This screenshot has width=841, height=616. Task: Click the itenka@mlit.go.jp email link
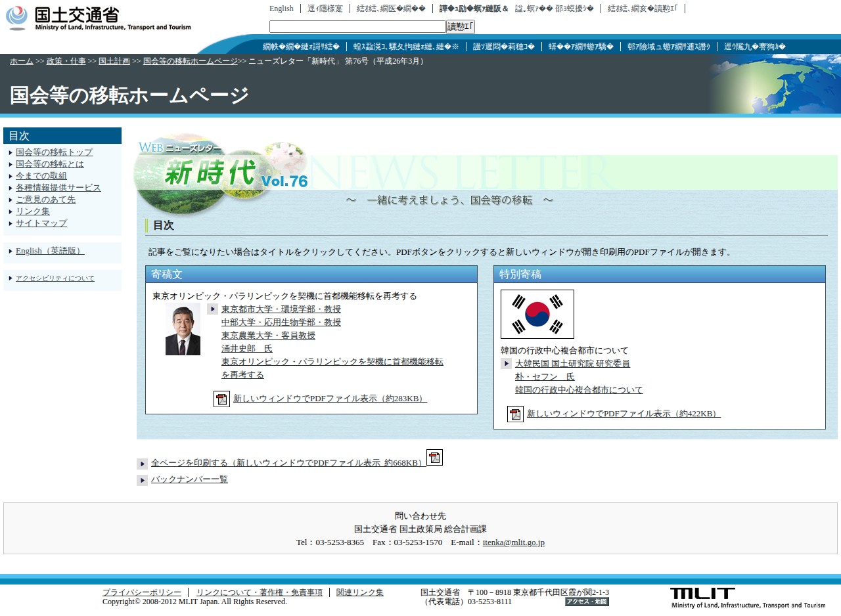[513, 542]
